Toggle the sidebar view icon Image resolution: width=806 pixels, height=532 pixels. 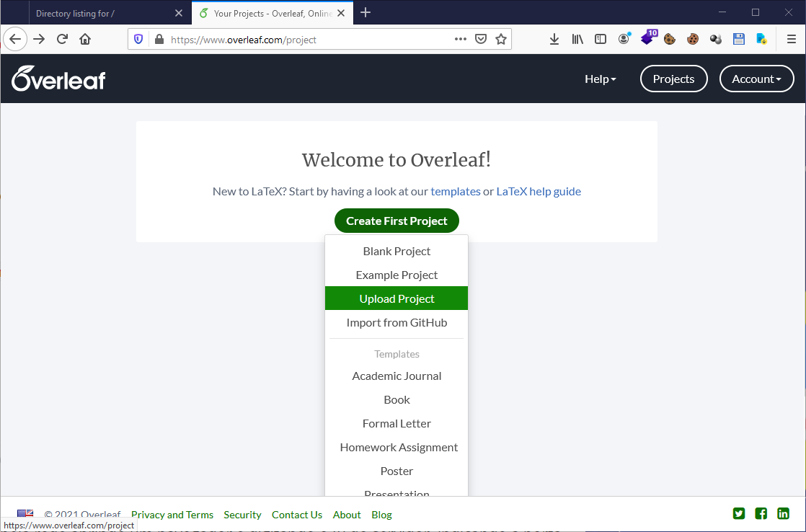pos(601,39)
